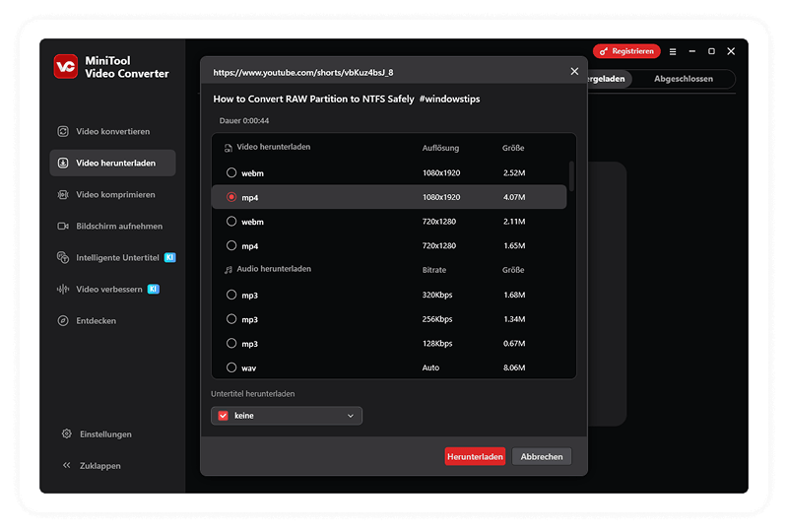Switch to the Abgeschlossen tab
The image size is (788, 532).
683,79
